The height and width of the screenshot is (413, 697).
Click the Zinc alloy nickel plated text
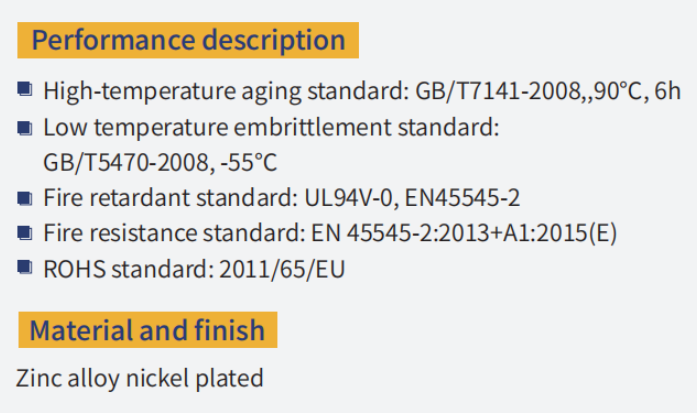click(x=140, y=379)
